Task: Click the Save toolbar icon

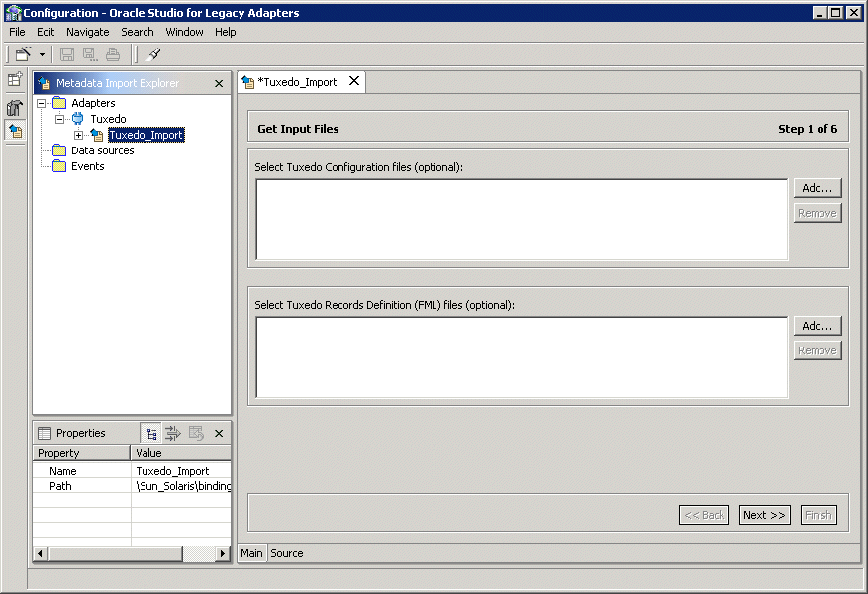Action: pos(67,54)
